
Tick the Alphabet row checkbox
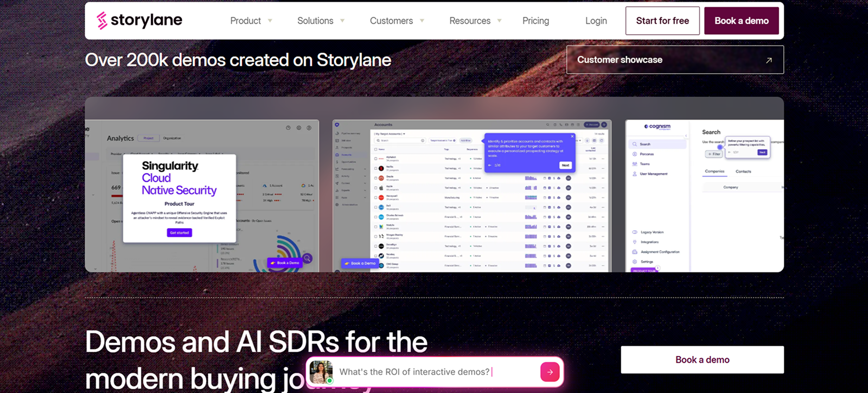click(375, 159)
